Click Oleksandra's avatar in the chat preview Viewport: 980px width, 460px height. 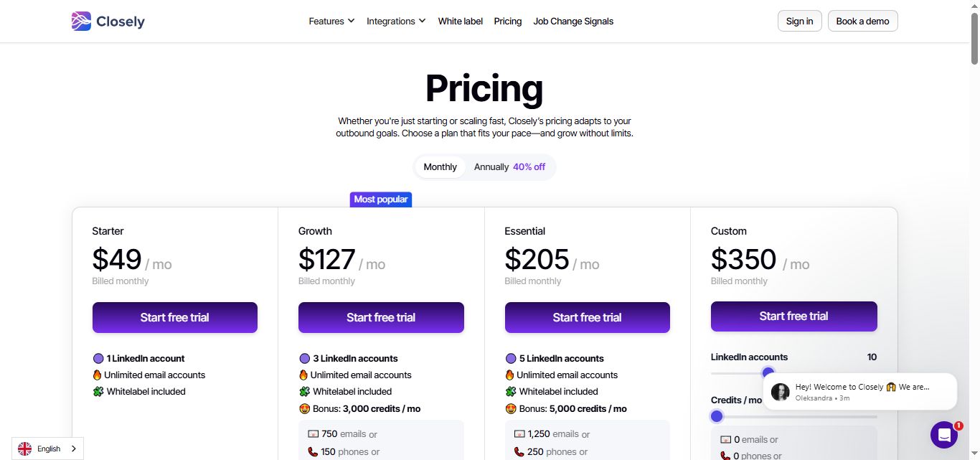tap(780, 392)
